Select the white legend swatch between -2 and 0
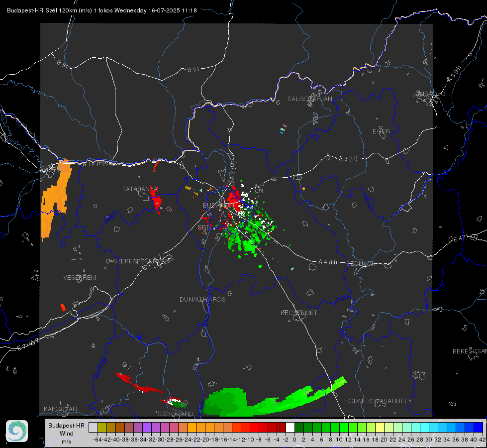 pyautogui.click(x=290, y=428)
